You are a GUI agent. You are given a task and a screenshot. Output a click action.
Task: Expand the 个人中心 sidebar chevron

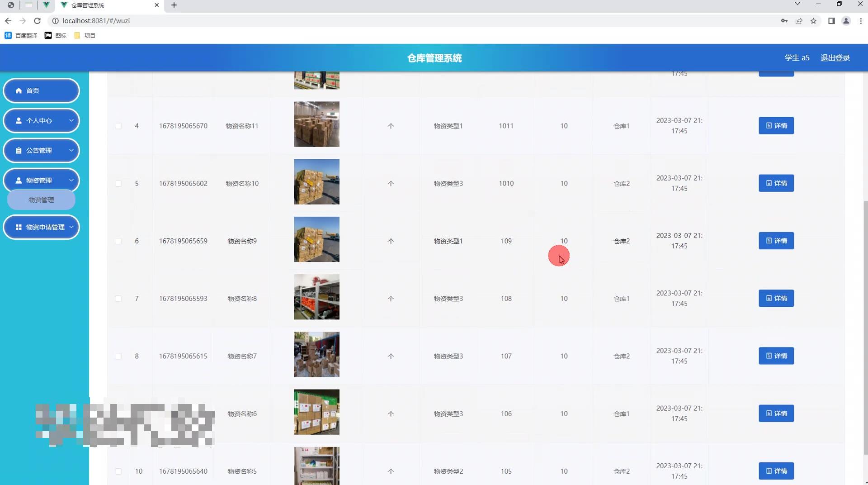71,121
